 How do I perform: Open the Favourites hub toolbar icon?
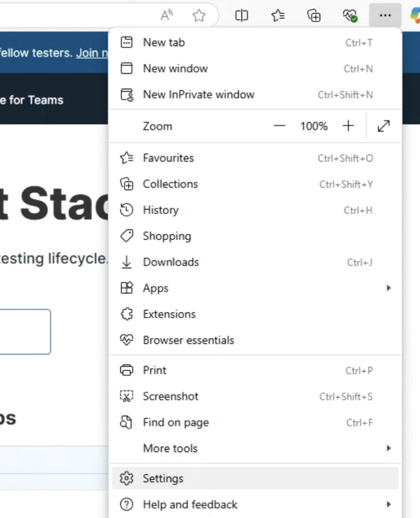point(278,15)
